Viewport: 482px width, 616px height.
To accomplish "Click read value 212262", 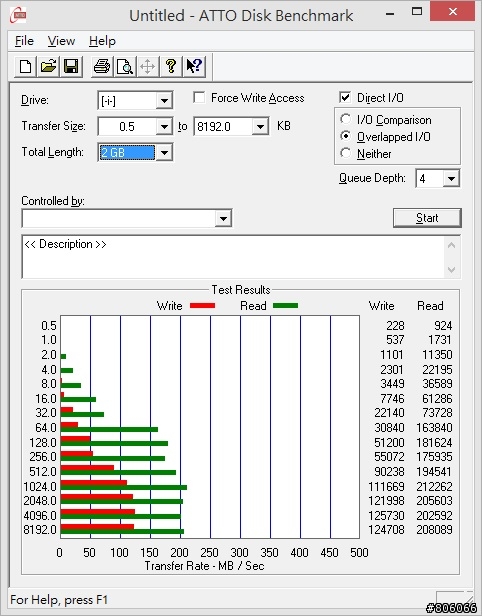I will pos(434,486).
